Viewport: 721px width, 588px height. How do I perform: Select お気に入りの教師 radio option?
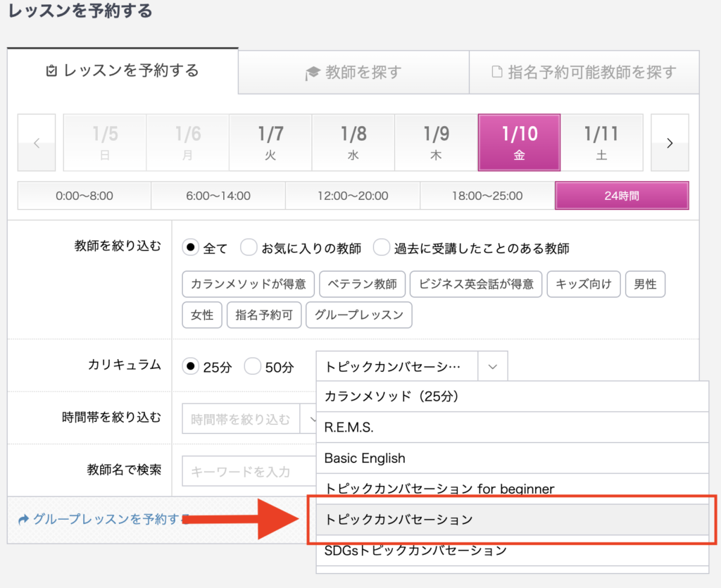(249, 247)
